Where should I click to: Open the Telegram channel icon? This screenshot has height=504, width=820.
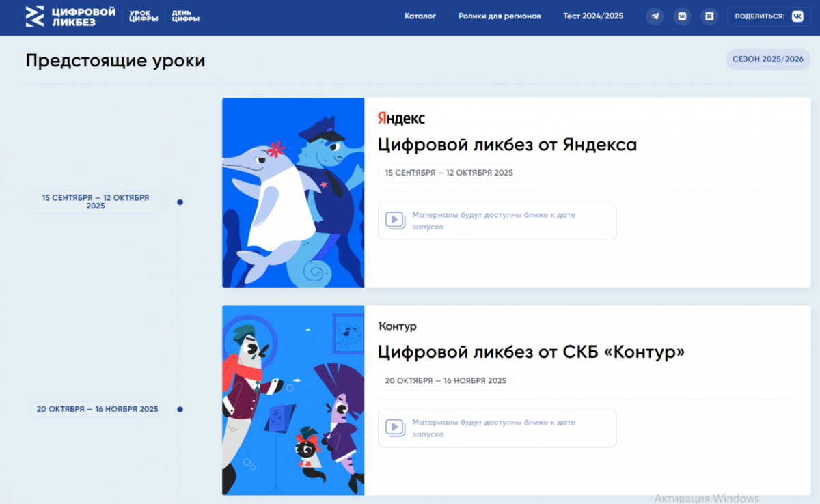pos(655,16)
